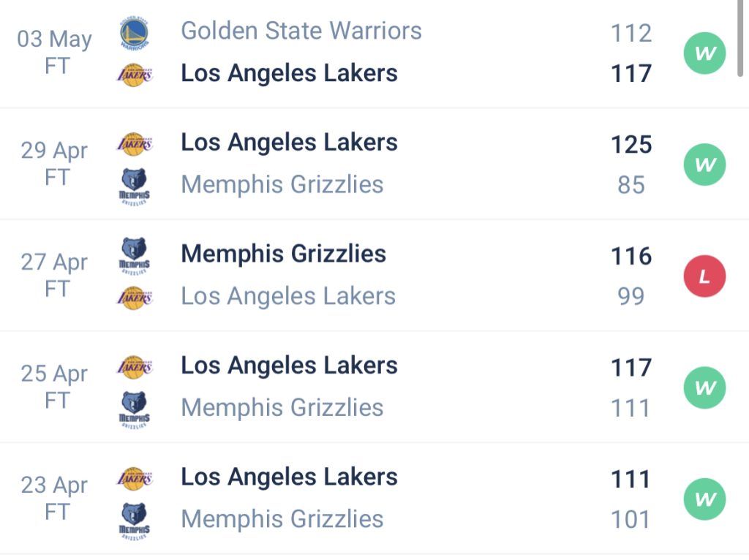The image size is (749, 560).
Task: Click green W badge for 29 Apr game
Action: tap(704, 164)
